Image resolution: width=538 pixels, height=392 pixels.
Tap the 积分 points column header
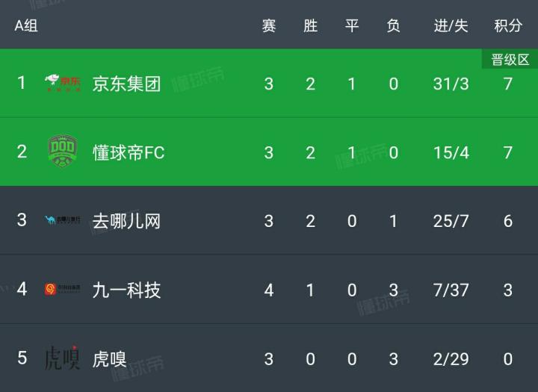pos(508,25)
